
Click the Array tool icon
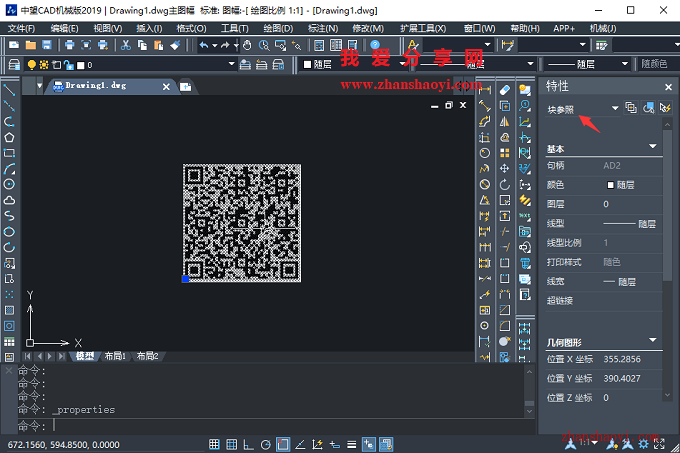coord(504,153)
